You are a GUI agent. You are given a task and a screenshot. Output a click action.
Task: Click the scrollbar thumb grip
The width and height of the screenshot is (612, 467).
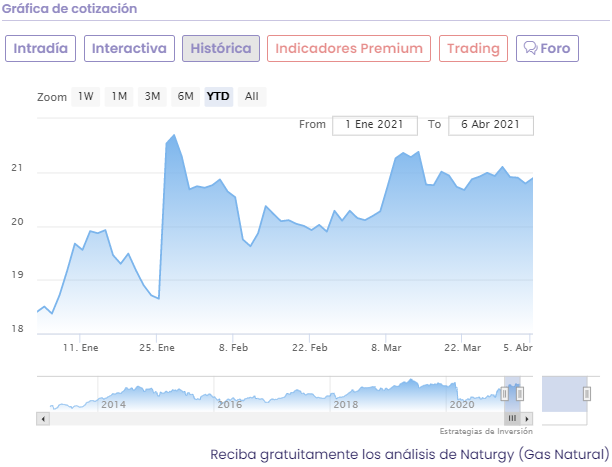(512, 418)
